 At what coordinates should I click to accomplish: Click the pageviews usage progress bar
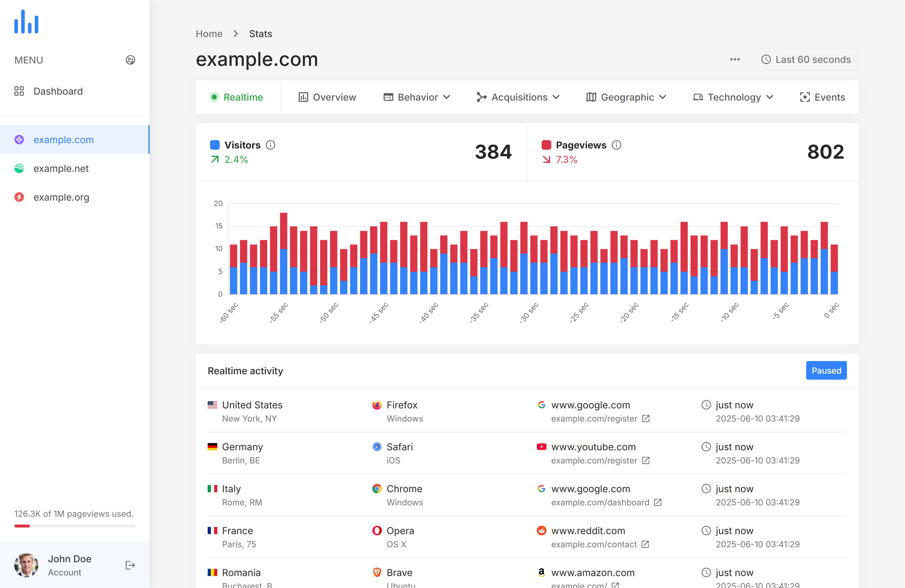pos(75,526)
